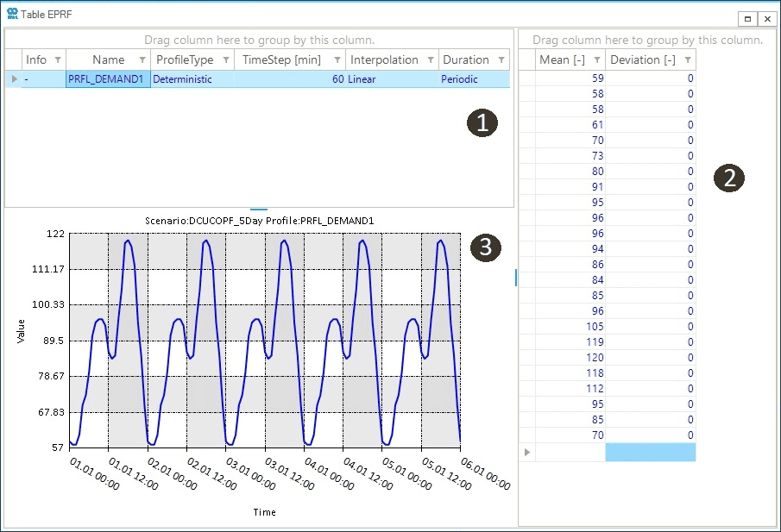Open the Mean [-] column filter
781x532 pixels.
click(x=596, y=59)
